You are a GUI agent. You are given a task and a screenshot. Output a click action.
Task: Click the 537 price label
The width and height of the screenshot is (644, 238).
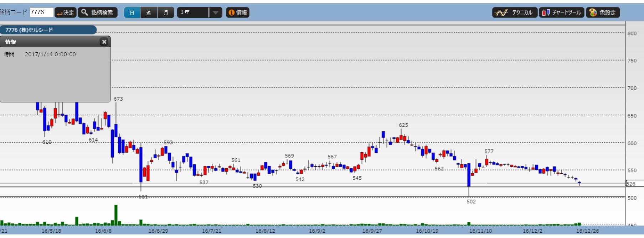pos(204,183)
